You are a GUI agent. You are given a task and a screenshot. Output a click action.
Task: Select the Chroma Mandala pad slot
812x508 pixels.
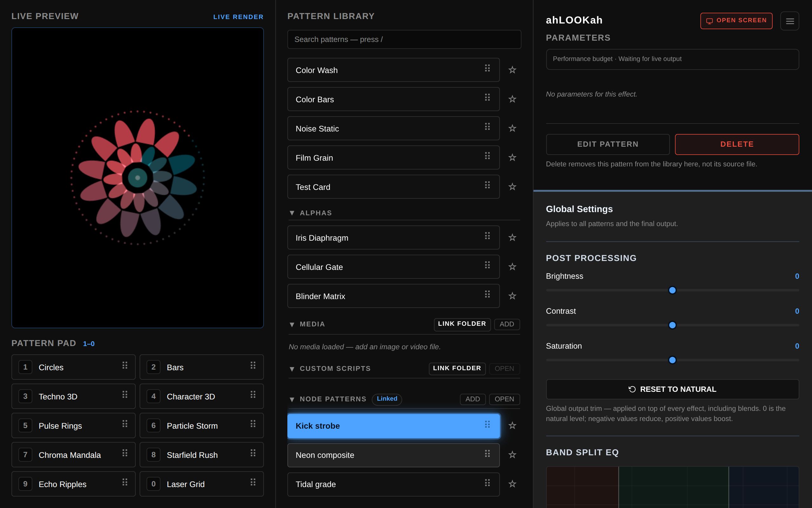(74, 455)
